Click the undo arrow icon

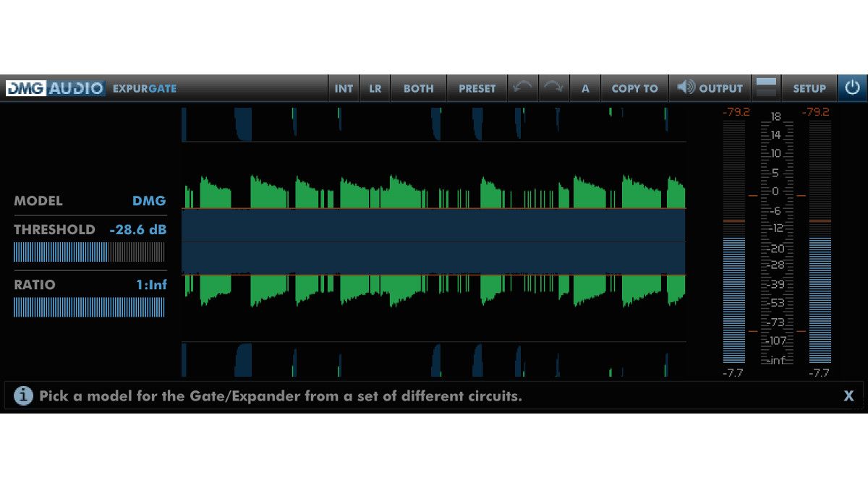[523, 88]
